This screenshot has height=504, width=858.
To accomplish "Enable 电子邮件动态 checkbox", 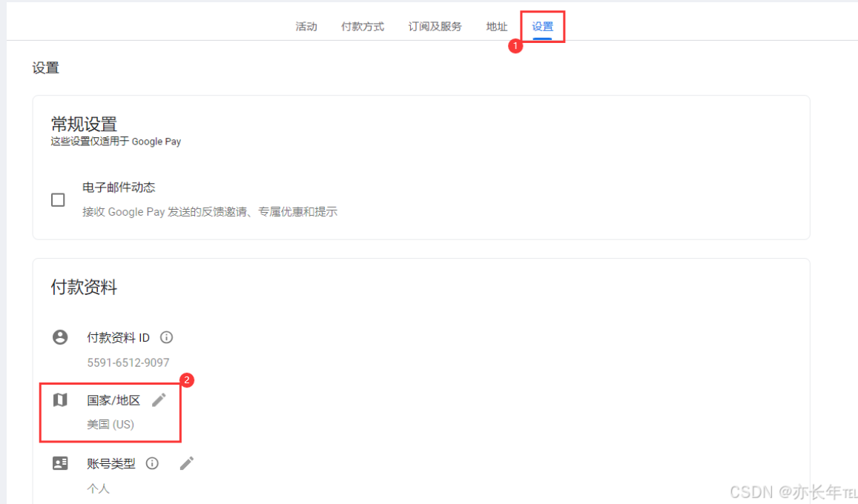I will point(58,199).
